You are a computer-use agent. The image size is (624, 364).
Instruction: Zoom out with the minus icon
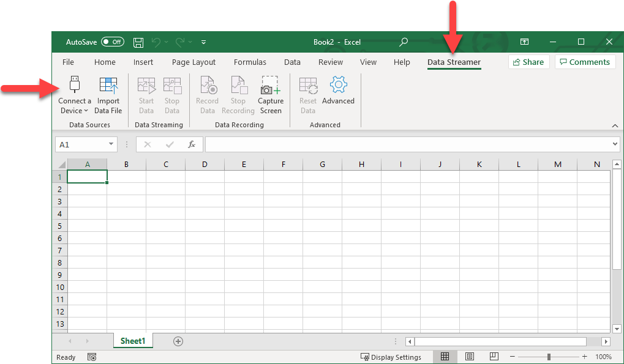(x=512, y=357)
